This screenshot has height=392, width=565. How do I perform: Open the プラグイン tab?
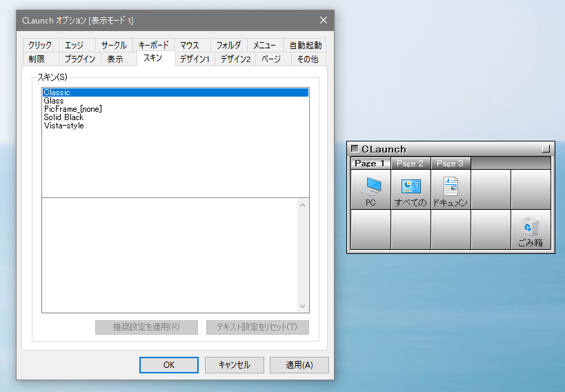[x=79, y=59]
